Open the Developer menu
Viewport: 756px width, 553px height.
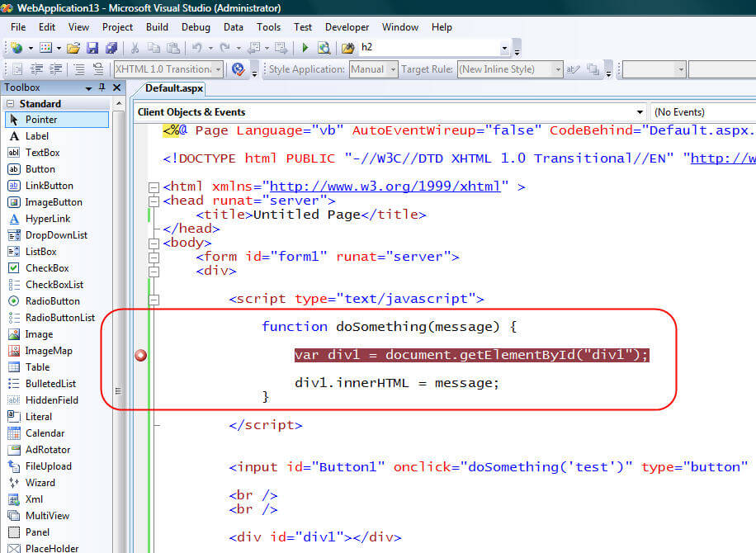(x=347, y=27)
